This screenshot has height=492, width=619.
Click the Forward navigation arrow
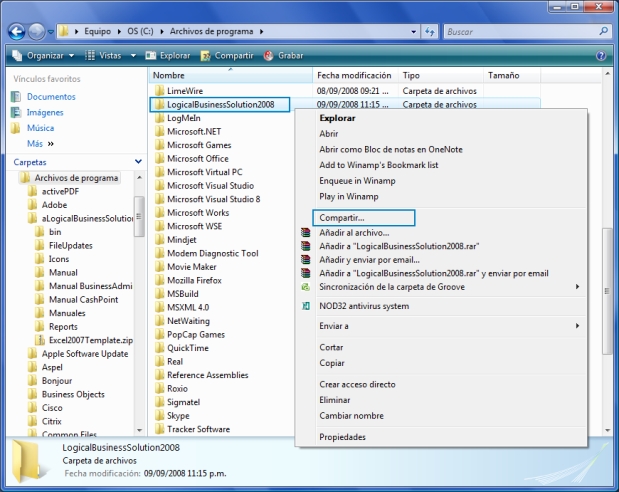36,32
